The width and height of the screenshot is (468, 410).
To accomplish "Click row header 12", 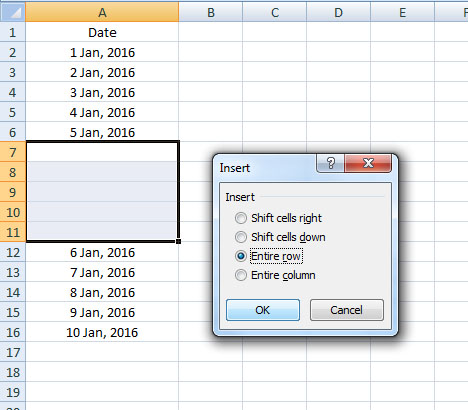I will (13, 252).
